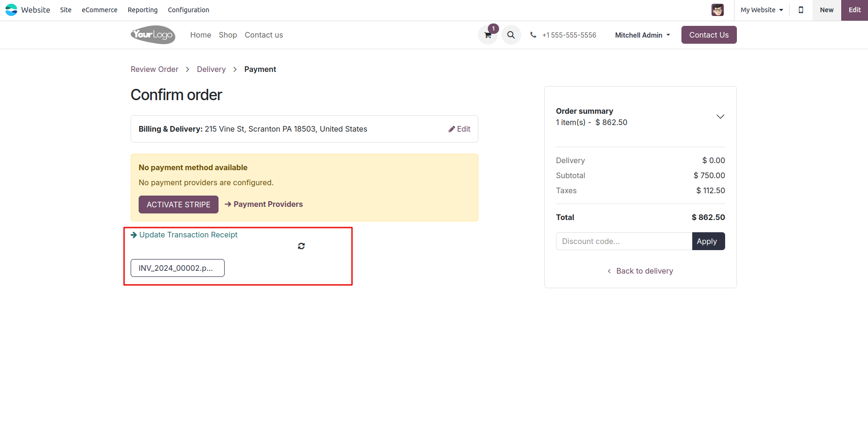Viewport: 868px width, 433px height.
Task: Click the refresh icon near receipt
Action: [301, 246]
